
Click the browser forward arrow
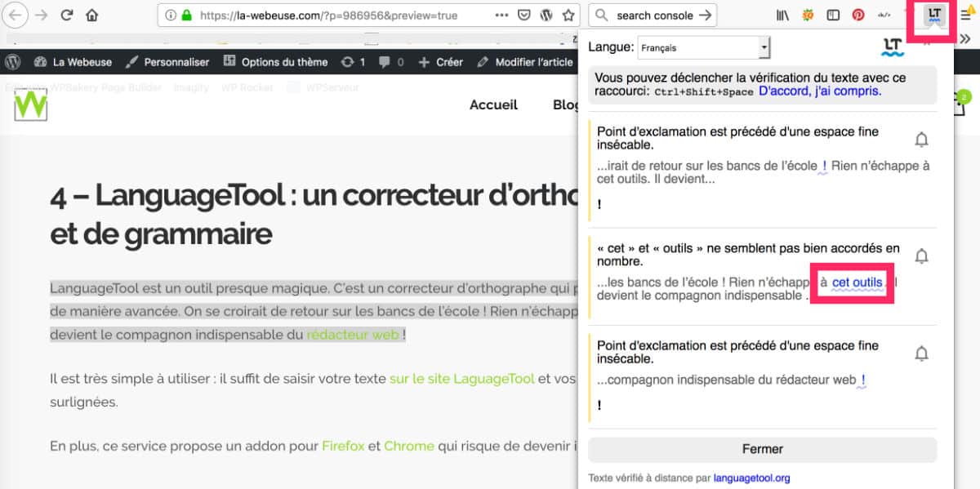(x=41, y=15)
